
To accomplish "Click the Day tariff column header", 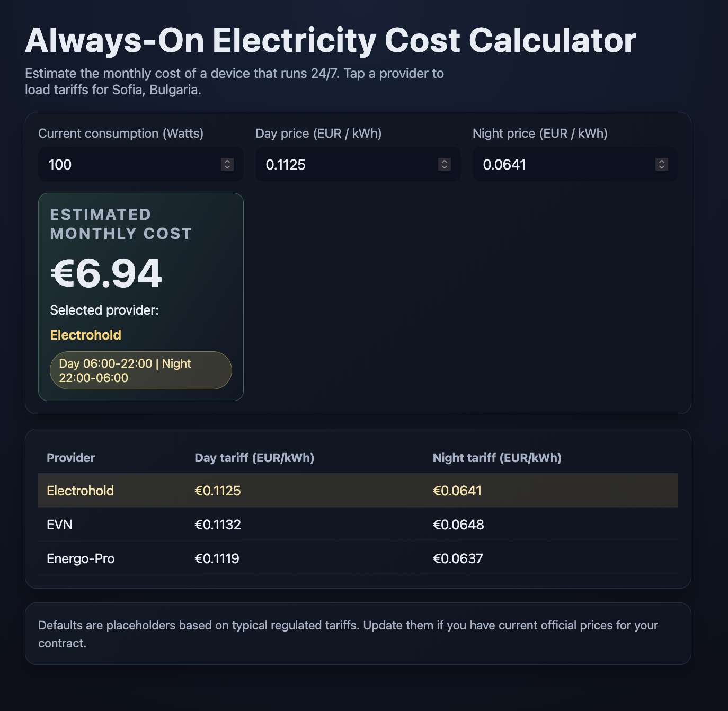I will (x=254, y=458).
